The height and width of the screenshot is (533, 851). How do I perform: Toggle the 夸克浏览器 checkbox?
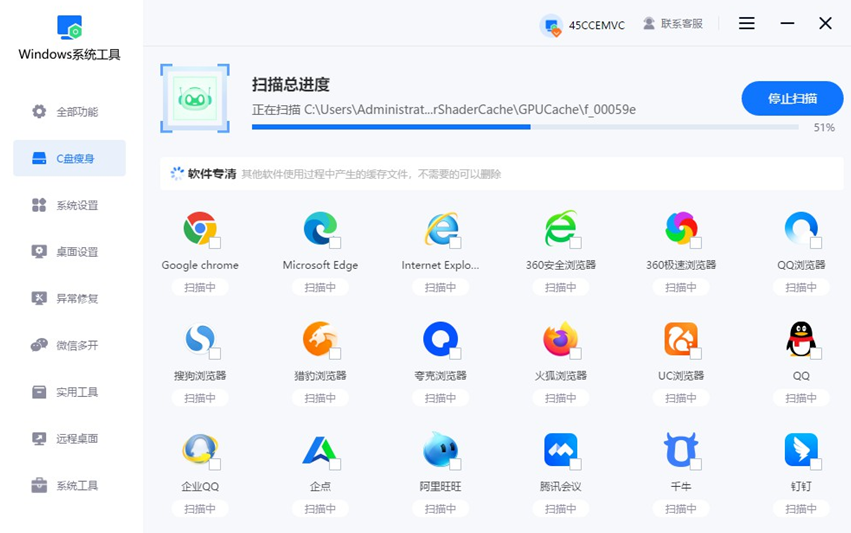455,354
